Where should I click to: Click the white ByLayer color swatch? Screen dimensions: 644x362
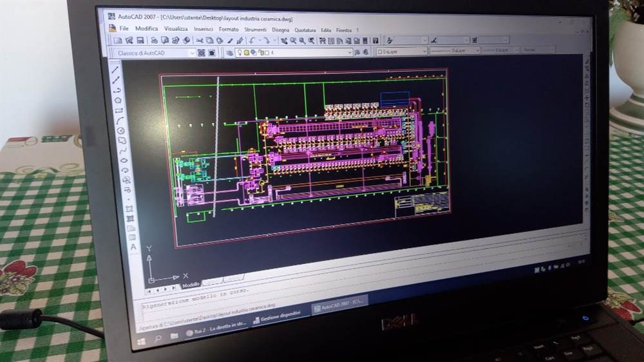[x=380, y=52]
